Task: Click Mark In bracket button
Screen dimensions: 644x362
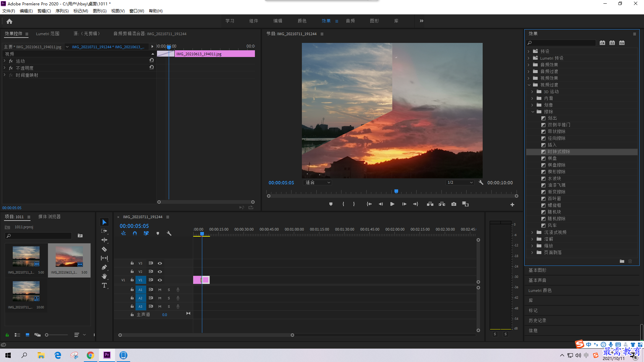Action: point(343,204)
